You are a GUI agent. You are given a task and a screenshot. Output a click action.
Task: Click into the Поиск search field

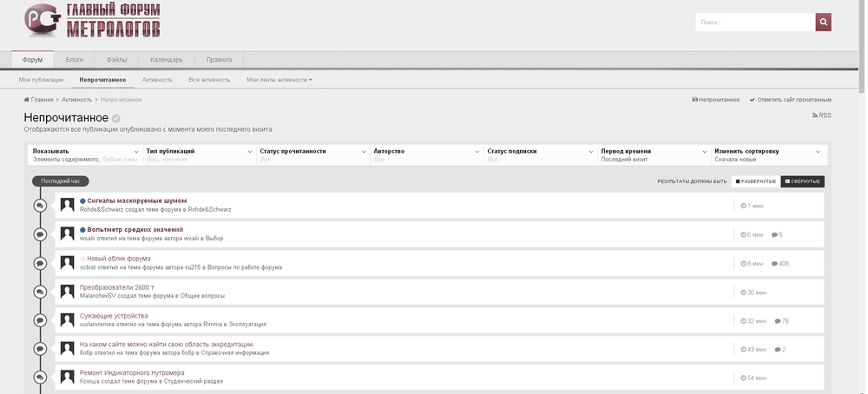pos(754,23)
